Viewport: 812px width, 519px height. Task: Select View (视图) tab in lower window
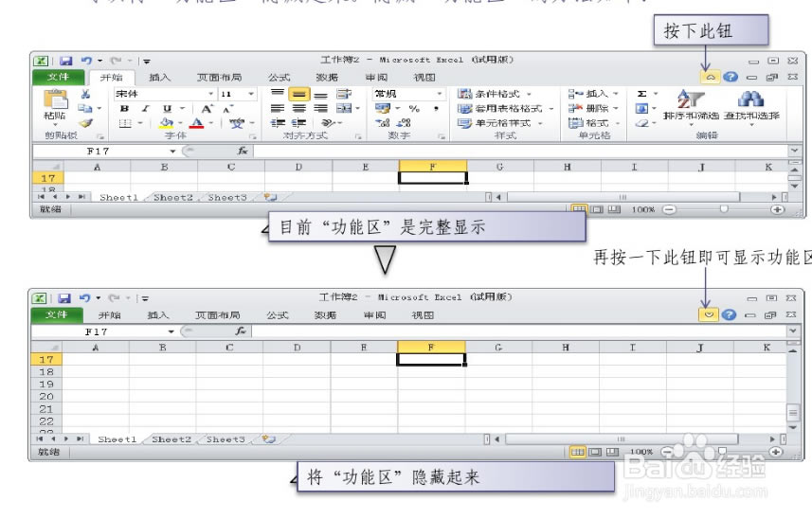[422, 315]
